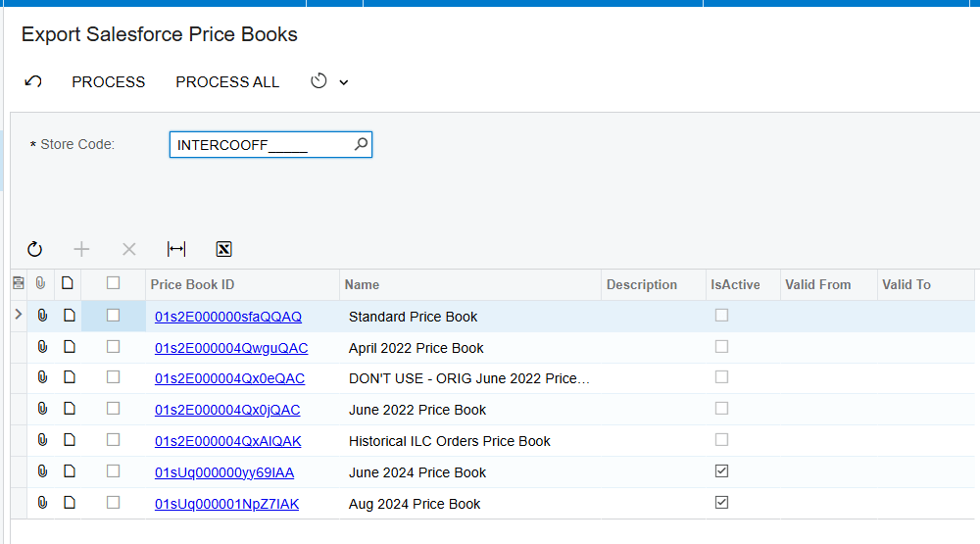
Task: Select the June 2022 Price Book checkbox
Action: point(113,409)
